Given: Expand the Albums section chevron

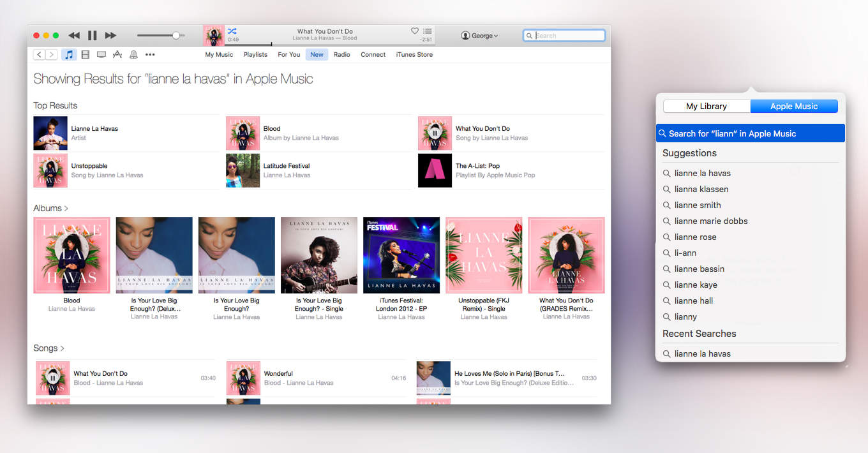Looking at the screenshot, I should tap(66, 209).
